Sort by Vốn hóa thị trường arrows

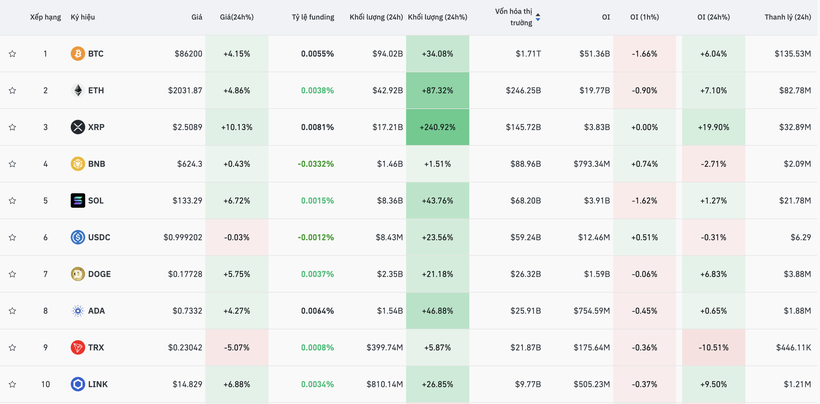538,17
